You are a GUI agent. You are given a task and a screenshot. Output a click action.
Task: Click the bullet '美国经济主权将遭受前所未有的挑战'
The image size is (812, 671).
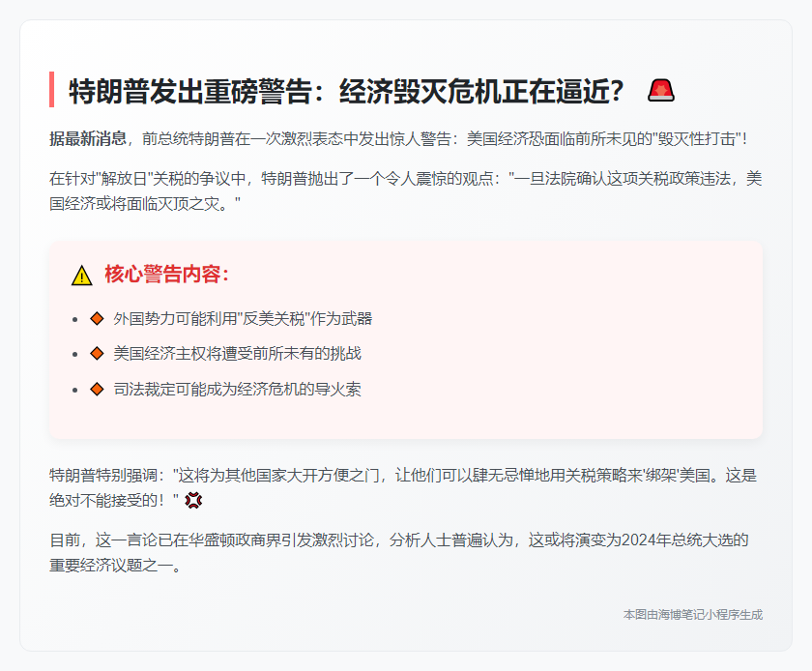click(237, 353)
